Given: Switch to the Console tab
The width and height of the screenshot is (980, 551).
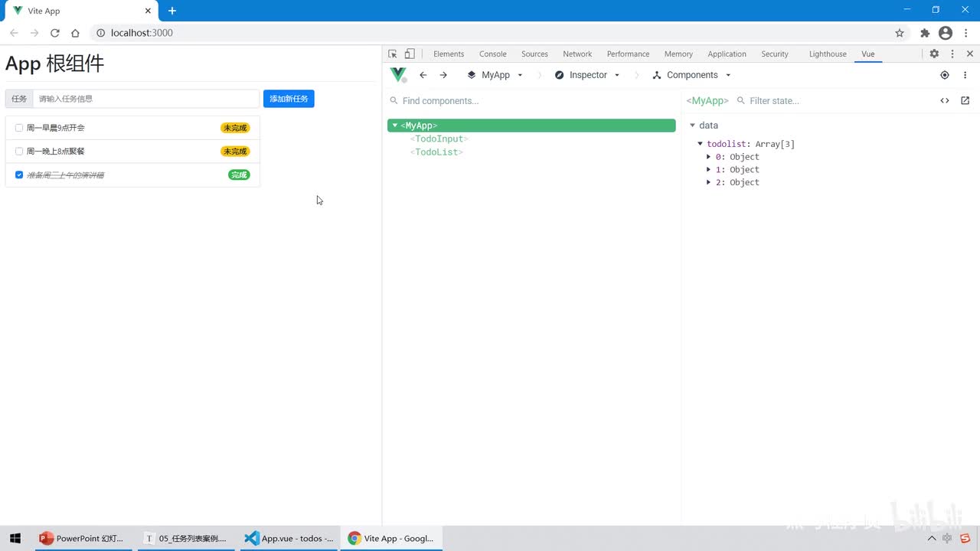Looking at the screenshot, I should pos(493,54).
